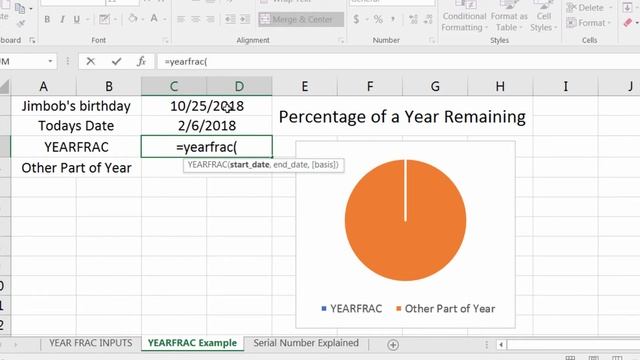Toggle Underline formatting
The width and height of the screenshot is (640, 360).
(x=76, y=20)
